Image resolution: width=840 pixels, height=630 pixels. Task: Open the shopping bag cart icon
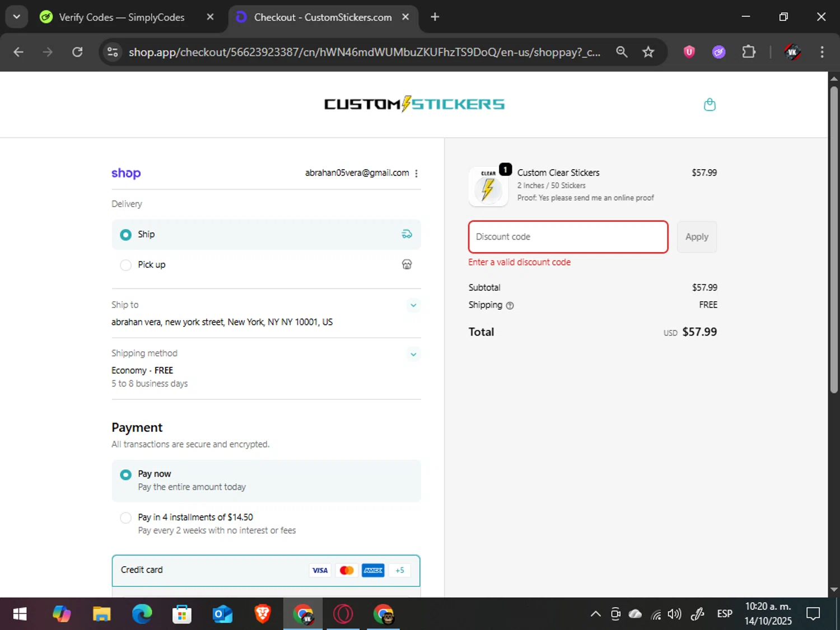(x=710, y=105)
